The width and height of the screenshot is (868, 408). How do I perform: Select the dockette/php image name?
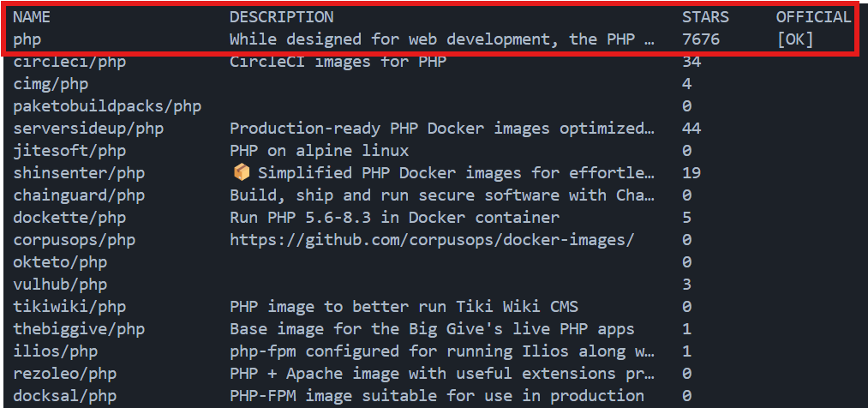click(x=69, y=217)
